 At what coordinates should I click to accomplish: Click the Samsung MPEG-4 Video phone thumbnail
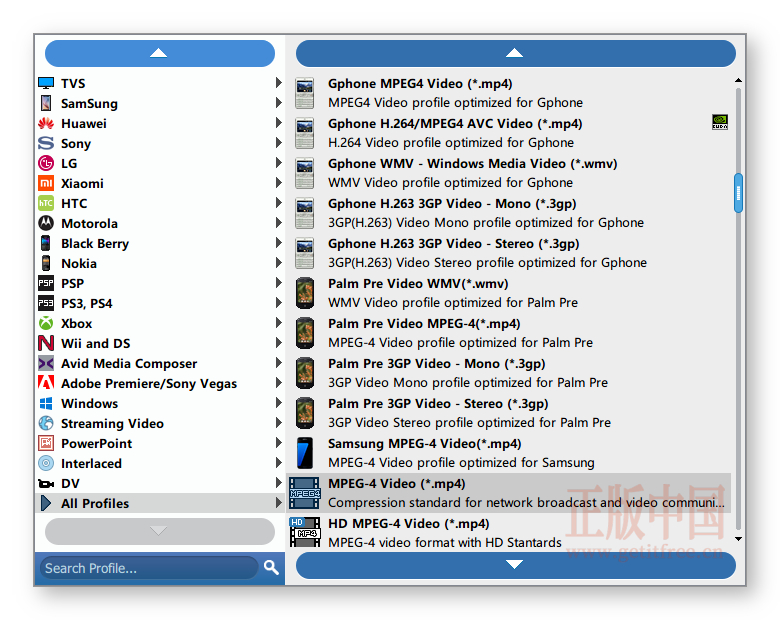[x=304, y=453]
